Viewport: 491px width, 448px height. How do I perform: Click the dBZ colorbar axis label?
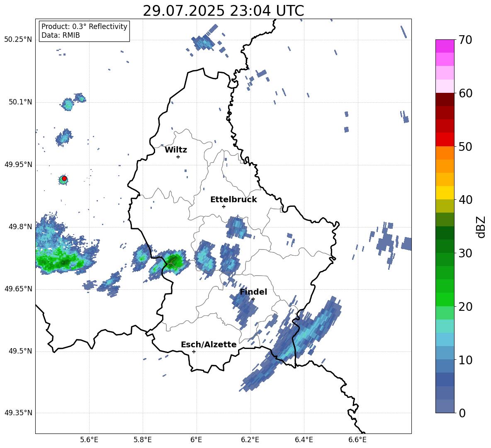pos(481,227)
